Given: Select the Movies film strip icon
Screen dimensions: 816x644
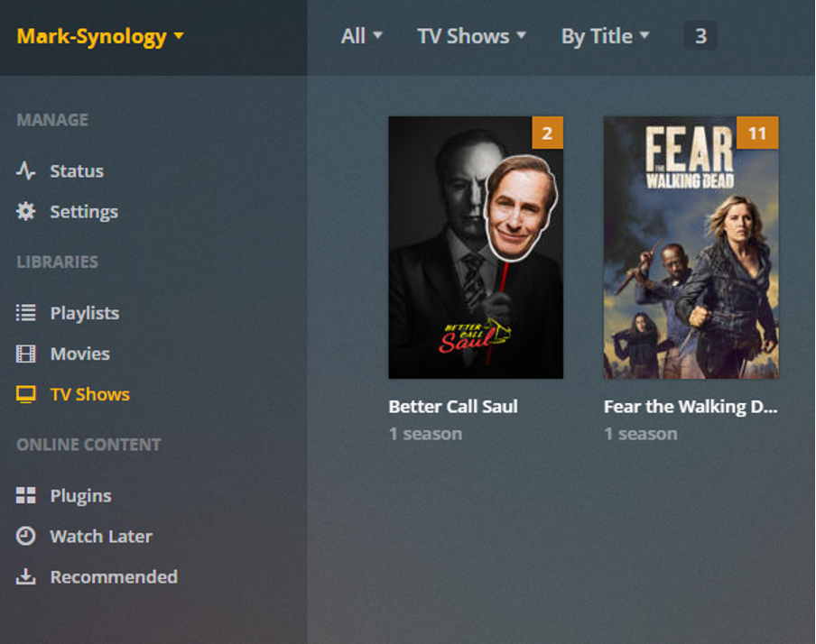Looking at the screenshot, I should (x=25, y=354).
